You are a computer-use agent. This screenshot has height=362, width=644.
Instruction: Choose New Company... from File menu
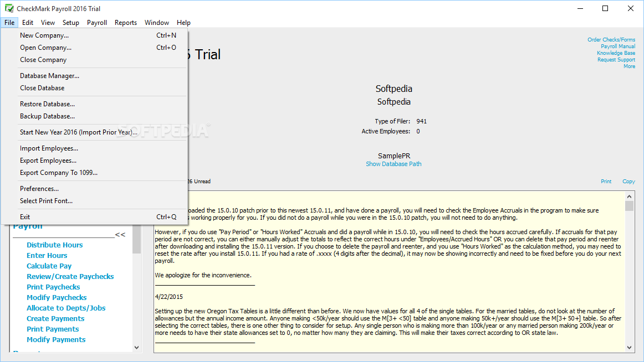tap(94, 35)
